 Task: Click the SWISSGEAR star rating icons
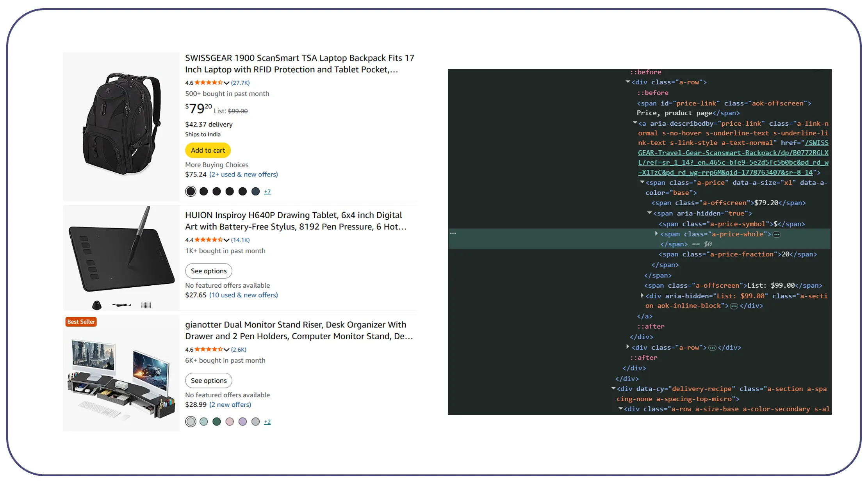pos(209,83)
